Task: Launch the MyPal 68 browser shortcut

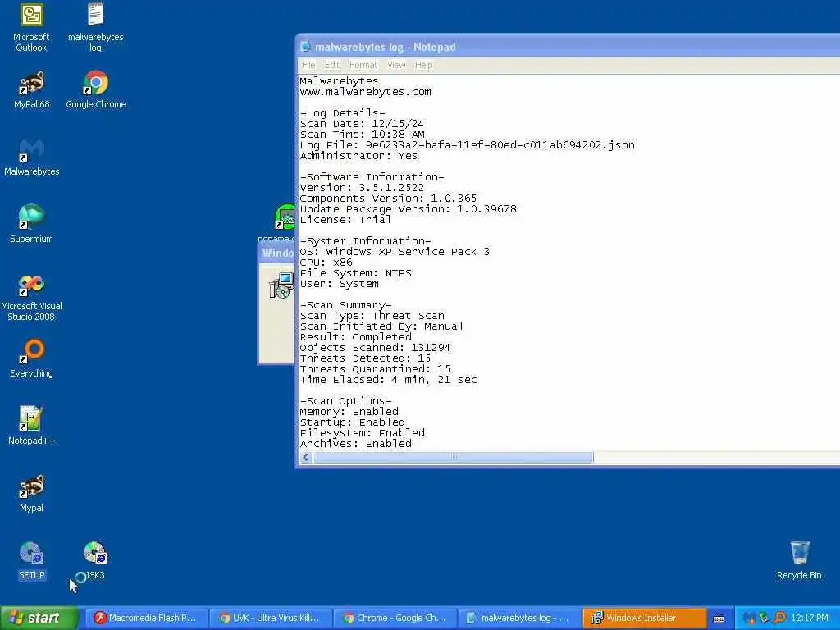Action: (x=31, y=90)
